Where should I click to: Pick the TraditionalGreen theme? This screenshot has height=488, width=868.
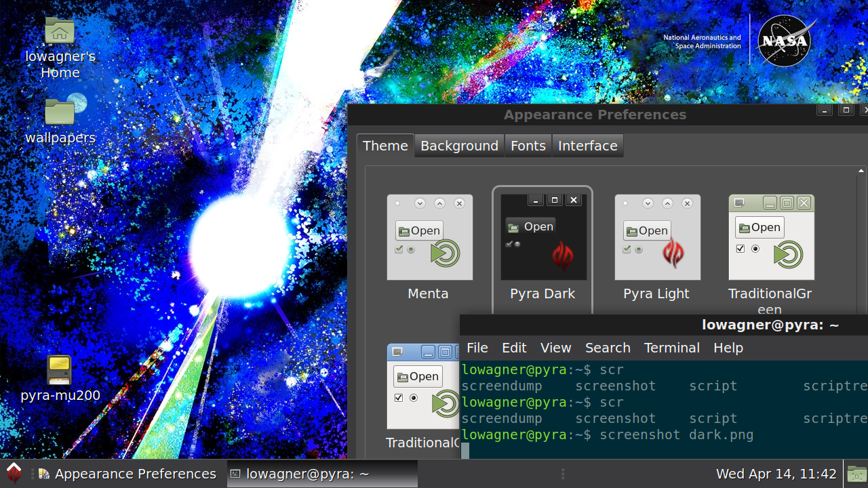click(771, 237)
